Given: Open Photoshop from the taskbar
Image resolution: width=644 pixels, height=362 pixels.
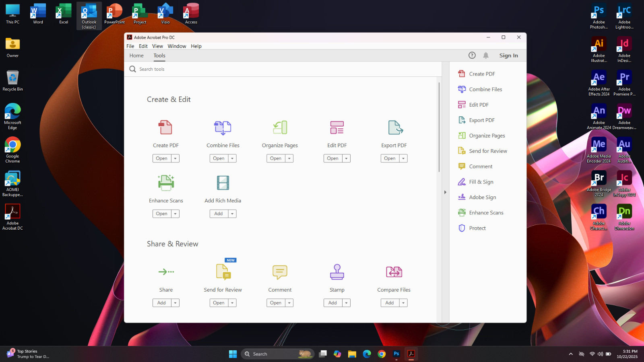Looking at the screenshot, I should pos(396,354).
